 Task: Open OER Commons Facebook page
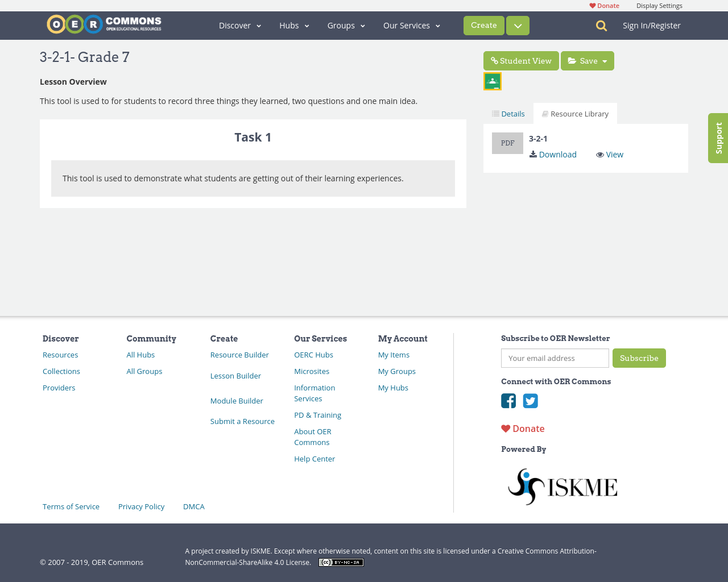point(508,401)
